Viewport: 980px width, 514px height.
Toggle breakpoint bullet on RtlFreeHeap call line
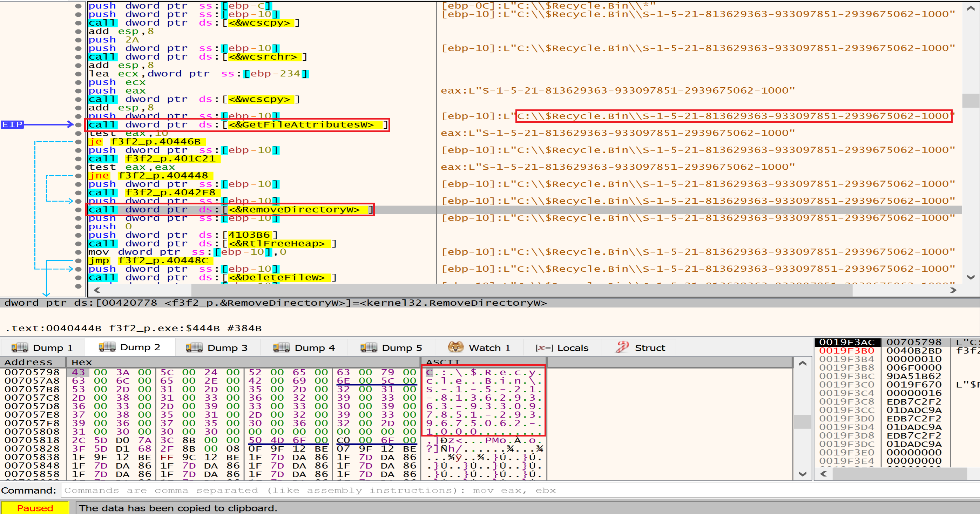click(79, 243)
